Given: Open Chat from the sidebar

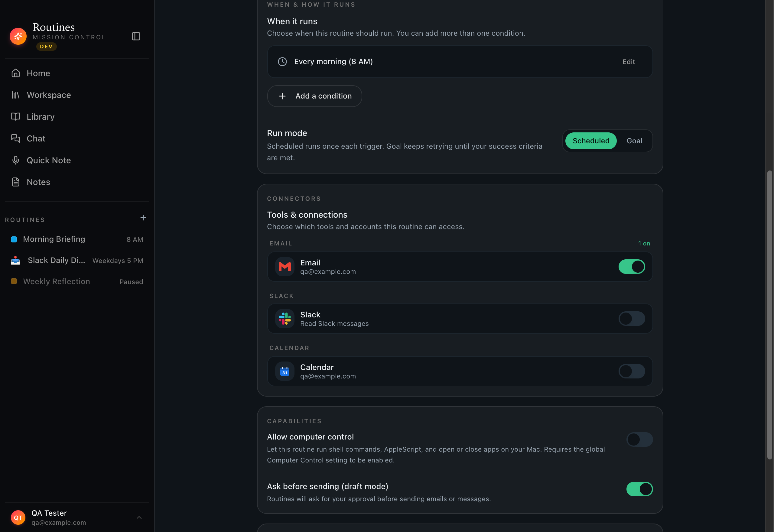Looking at the screenshot, I should coord(77,139).
